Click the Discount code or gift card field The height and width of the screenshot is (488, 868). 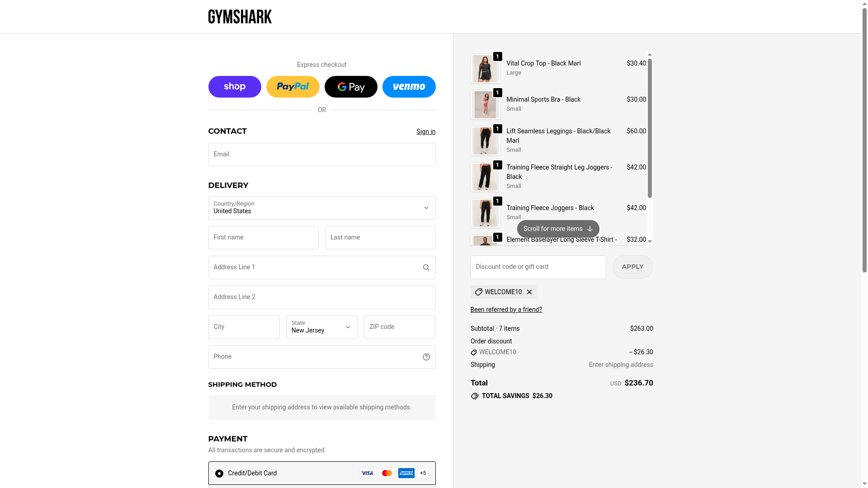tap(538, 267)
